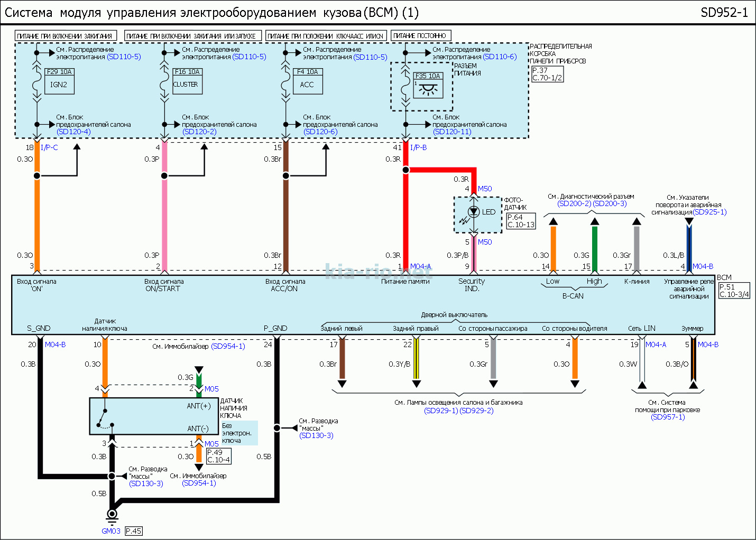
Task: Open the P.64 C.10-13 reference box
Action: click(521, 221)
